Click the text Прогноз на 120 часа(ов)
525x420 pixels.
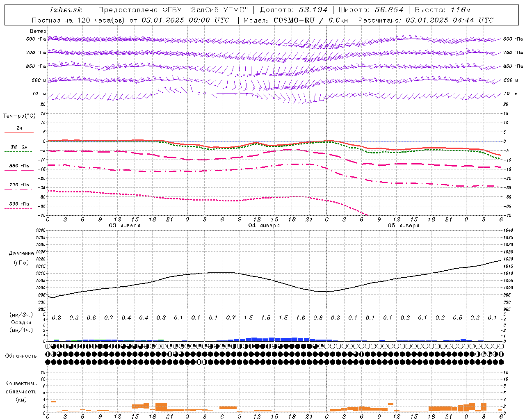(79, 20)
